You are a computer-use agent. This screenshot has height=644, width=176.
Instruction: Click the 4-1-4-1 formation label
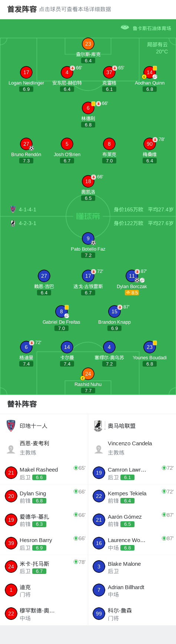(x=27, y=209)
